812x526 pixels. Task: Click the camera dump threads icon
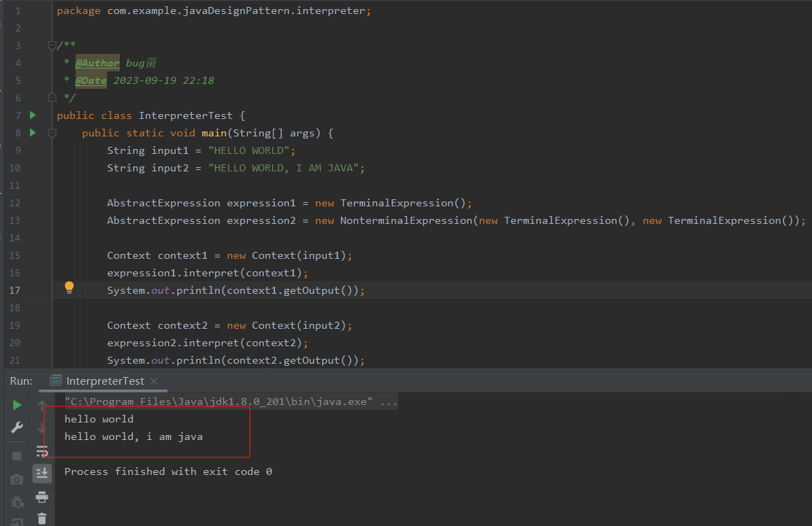[17, 479]
